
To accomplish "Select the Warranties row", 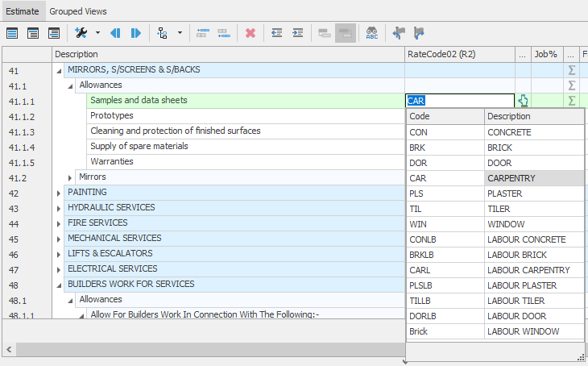I will pos(246,161).
